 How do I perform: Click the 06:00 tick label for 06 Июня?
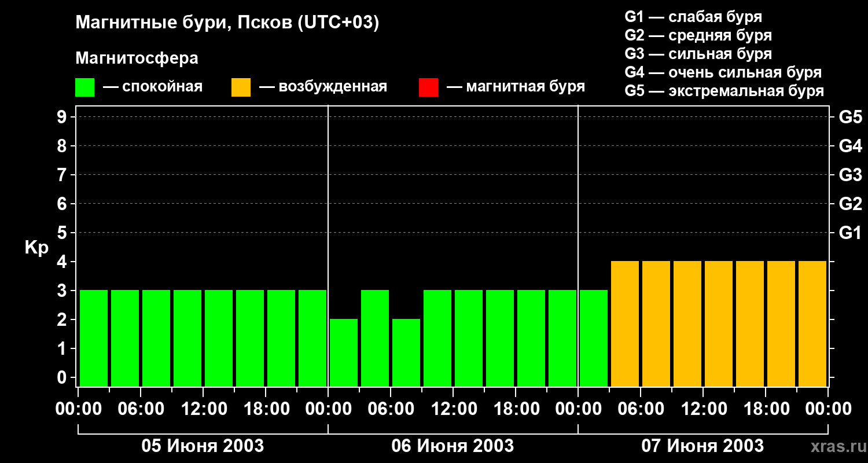click(x=391, y=409)
